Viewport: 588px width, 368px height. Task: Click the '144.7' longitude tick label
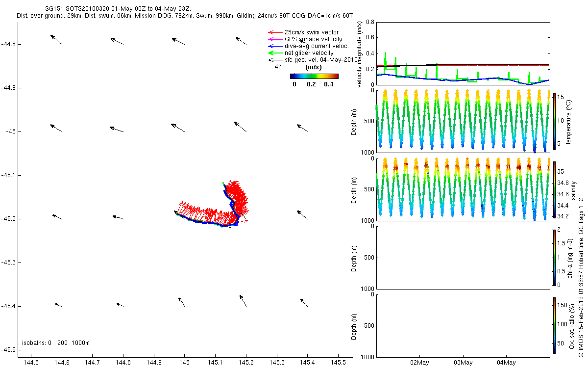(93, 362)
